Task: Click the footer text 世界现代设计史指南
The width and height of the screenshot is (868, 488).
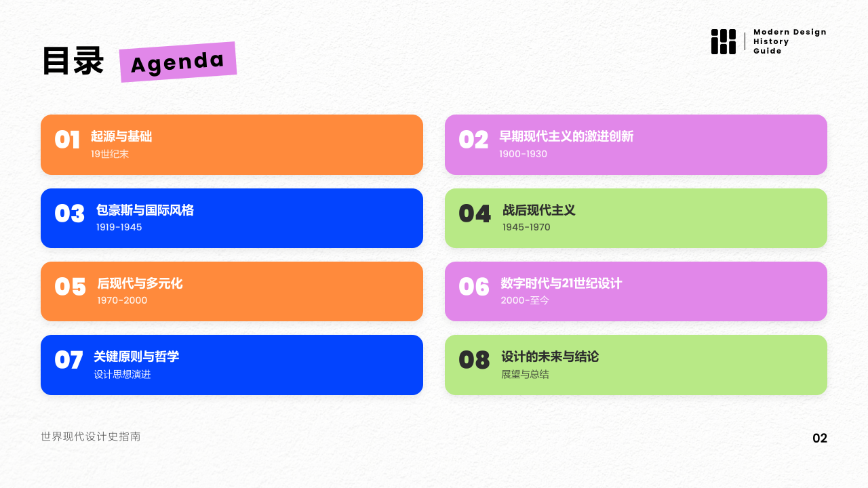Action: click(x=91, y=436)
